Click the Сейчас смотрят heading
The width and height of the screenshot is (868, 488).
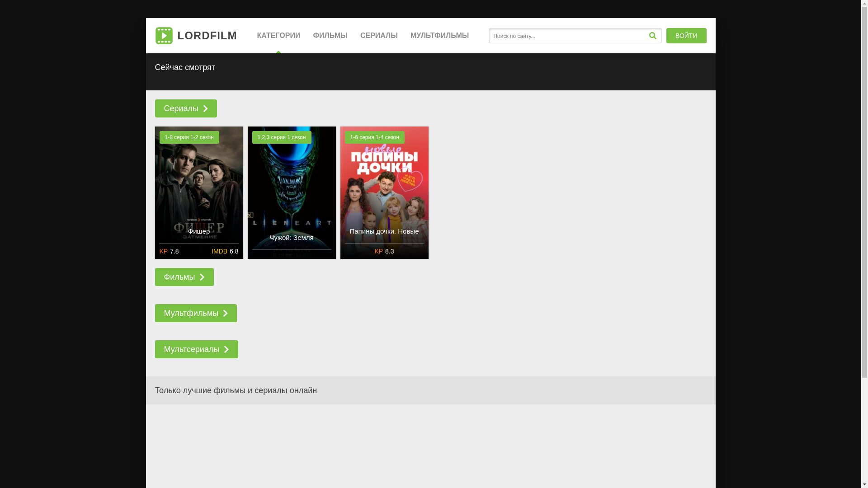(x=185, y=67)
